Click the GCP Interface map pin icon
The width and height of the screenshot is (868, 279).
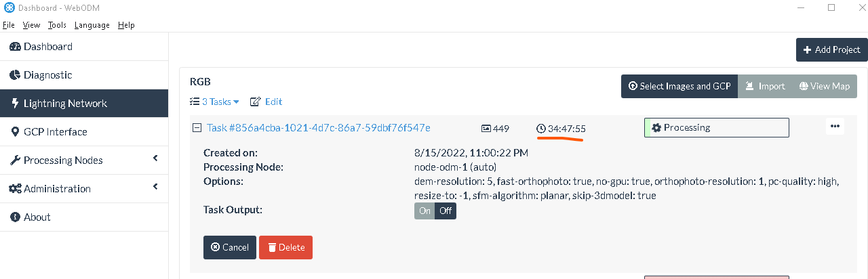point(16,132)
